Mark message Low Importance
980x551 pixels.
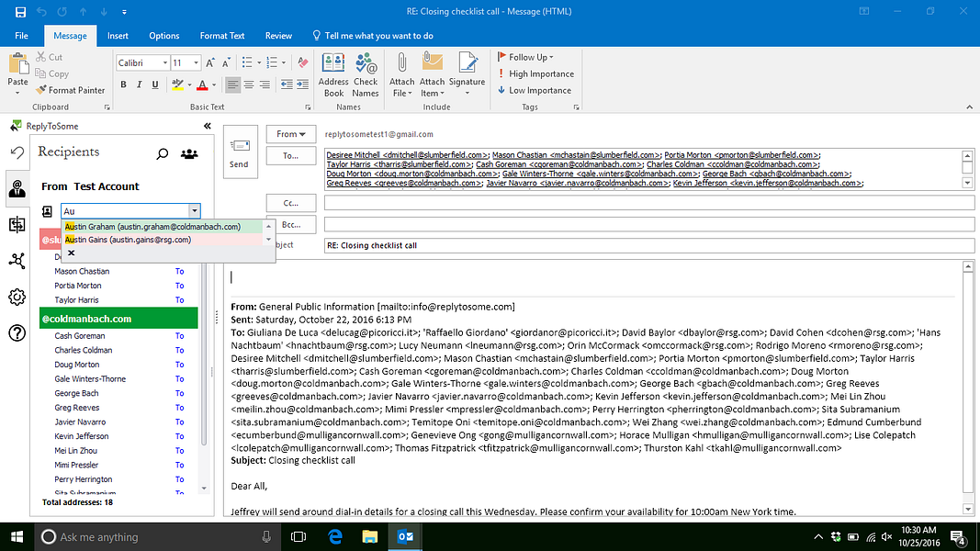click(535, 90)
